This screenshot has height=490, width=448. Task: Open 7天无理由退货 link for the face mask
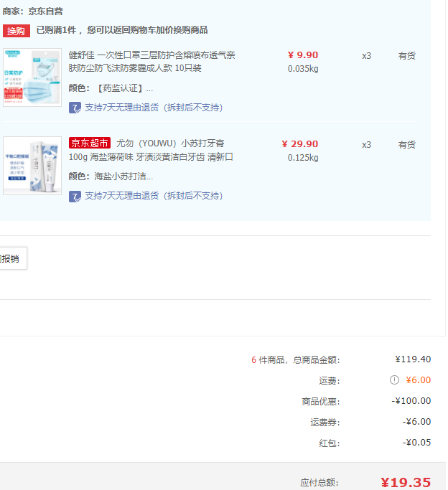[154, 108]
